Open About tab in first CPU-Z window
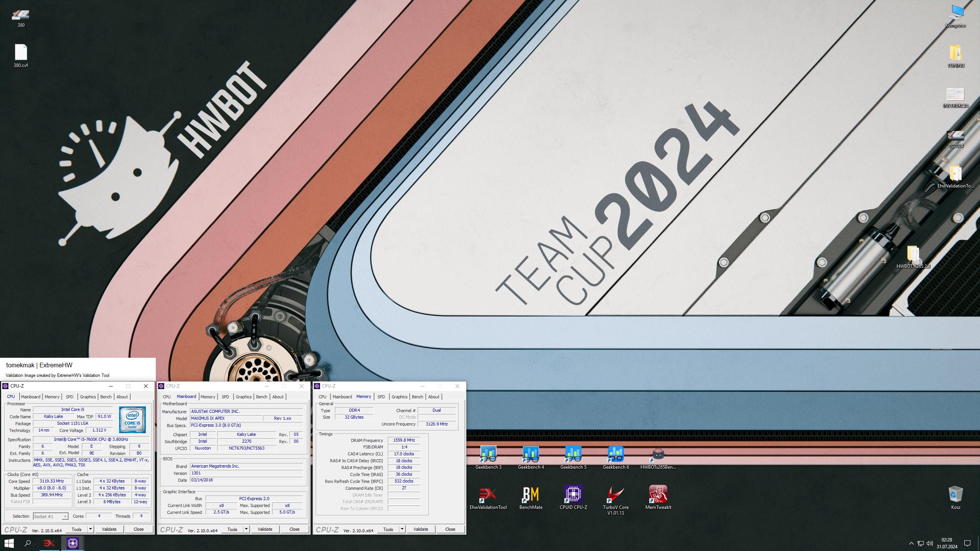 [122, 397]
